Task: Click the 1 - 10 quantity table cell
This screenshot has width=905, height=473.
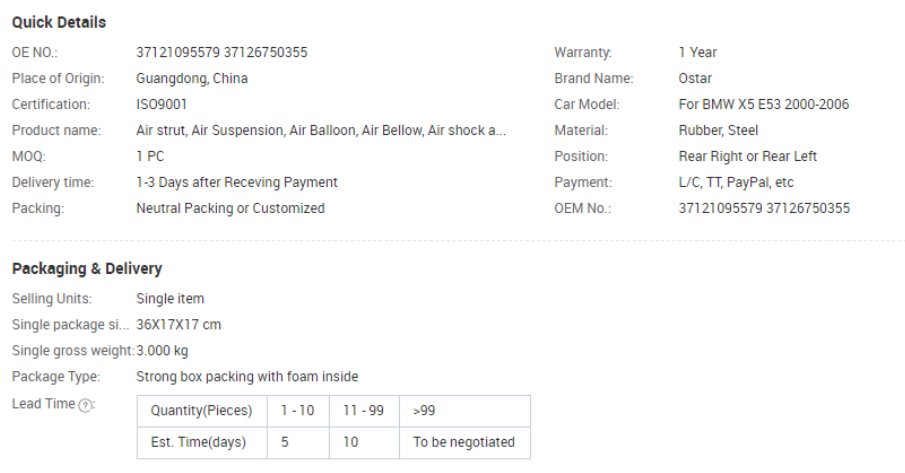Action: [297, 411]
